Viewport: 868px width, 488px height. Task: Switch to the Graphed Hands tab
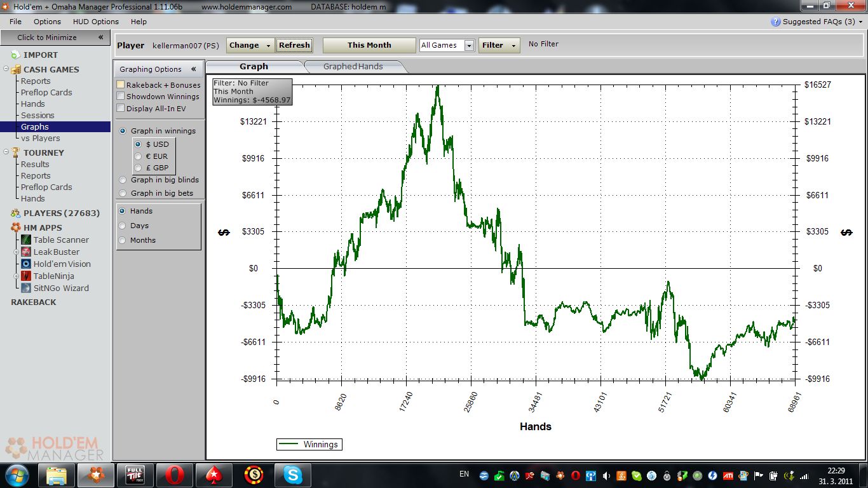[353, 66]
